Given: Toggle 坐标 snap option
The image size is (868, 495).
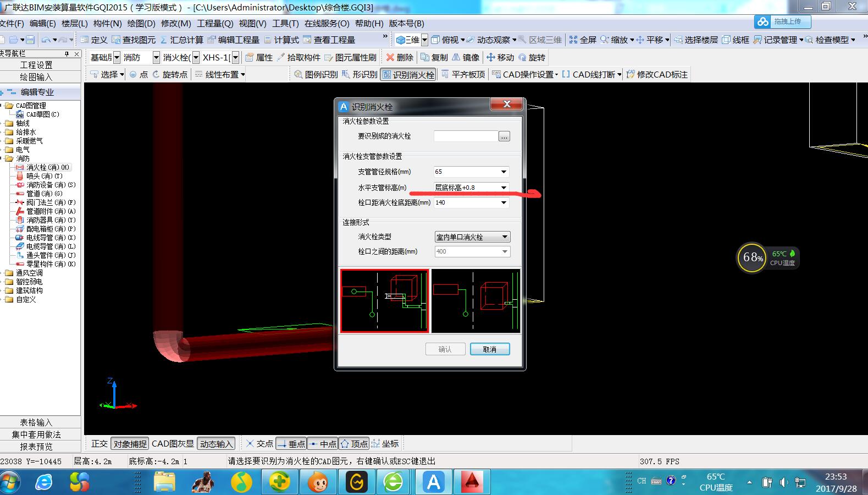Looking at the screenshot, I should pos(385,443).
